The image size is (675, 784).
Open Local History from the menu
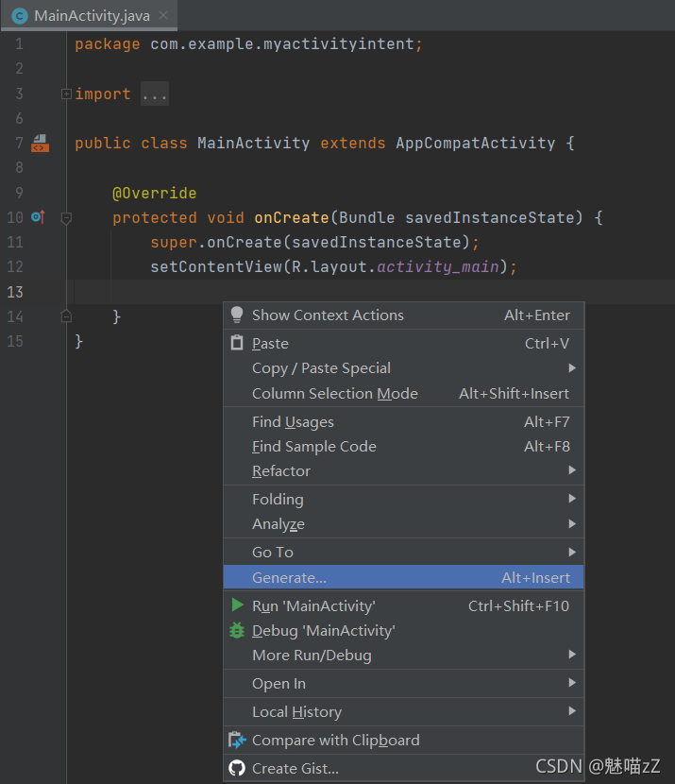(x=296, y=711)
